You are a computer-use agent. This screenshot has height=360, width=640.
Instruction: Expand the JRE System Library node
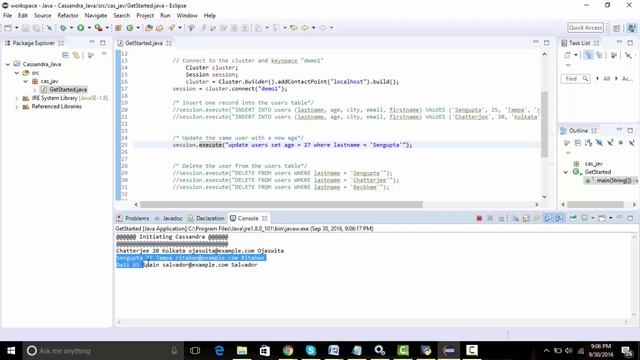coord(17,98)
